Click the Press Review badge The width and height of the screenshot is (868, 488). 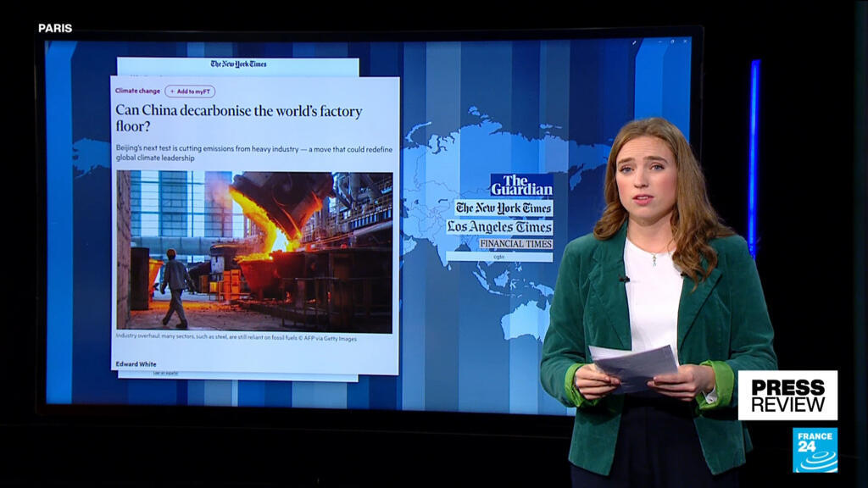(787, 395)
